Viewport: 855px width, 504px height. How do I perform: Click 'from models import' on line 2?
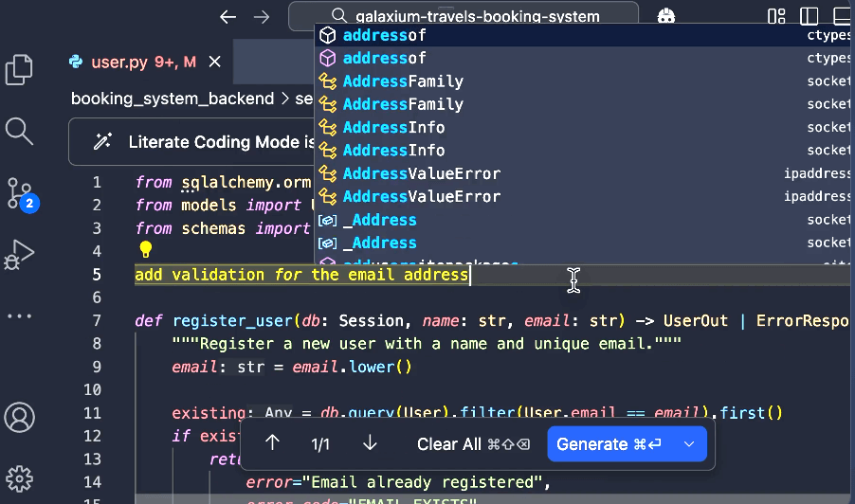pyautogui.click(x=218, y=206)
